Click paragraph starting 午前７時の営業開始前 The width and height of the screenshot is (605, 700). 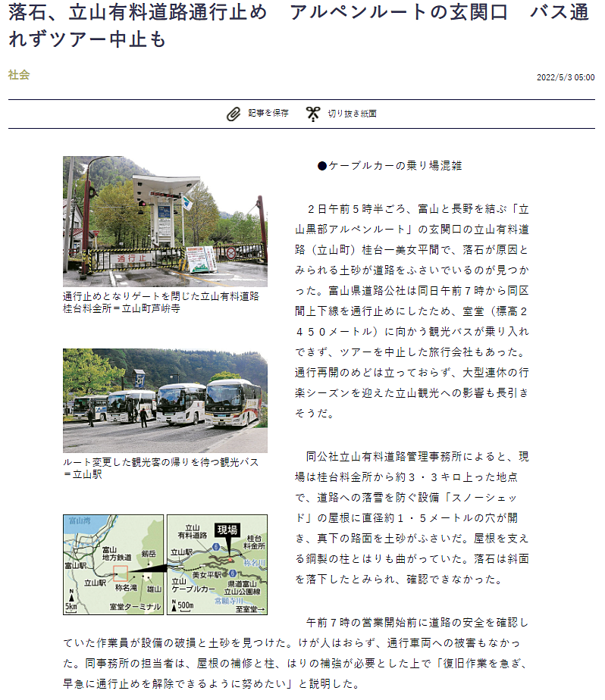click(296, 653)
